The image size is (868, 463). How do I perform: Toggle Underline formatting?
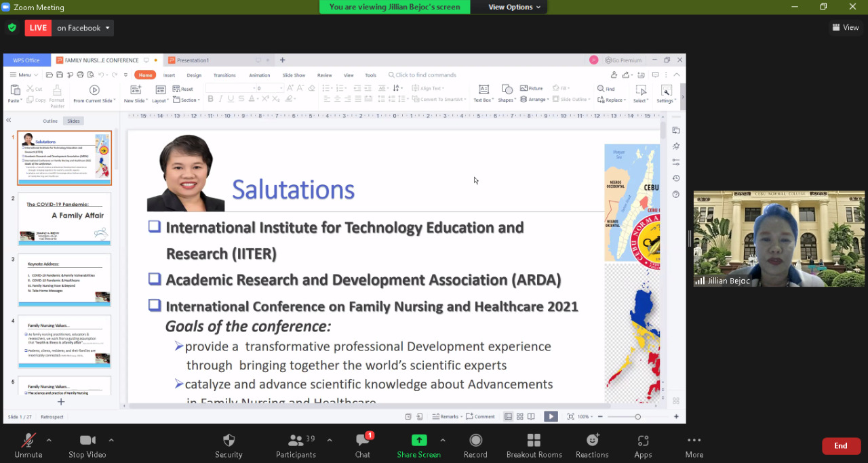[x=231, y=99]
